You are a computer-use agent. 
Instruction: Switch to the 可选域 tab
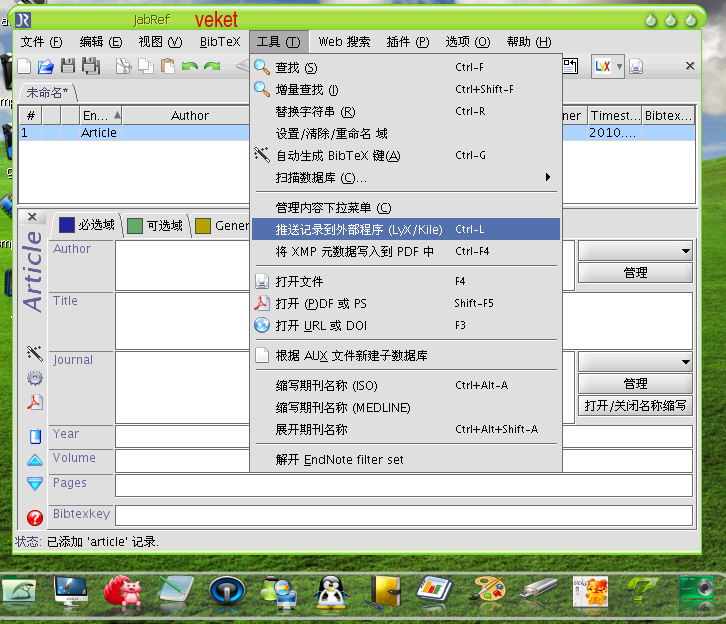156,226
